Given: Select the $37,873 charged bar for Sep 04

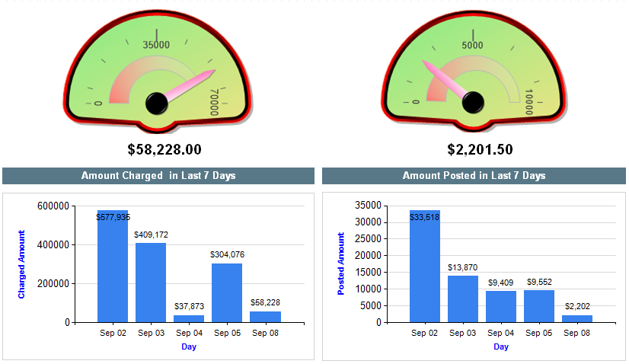Looking at the screenshot, I should point(189,318).
